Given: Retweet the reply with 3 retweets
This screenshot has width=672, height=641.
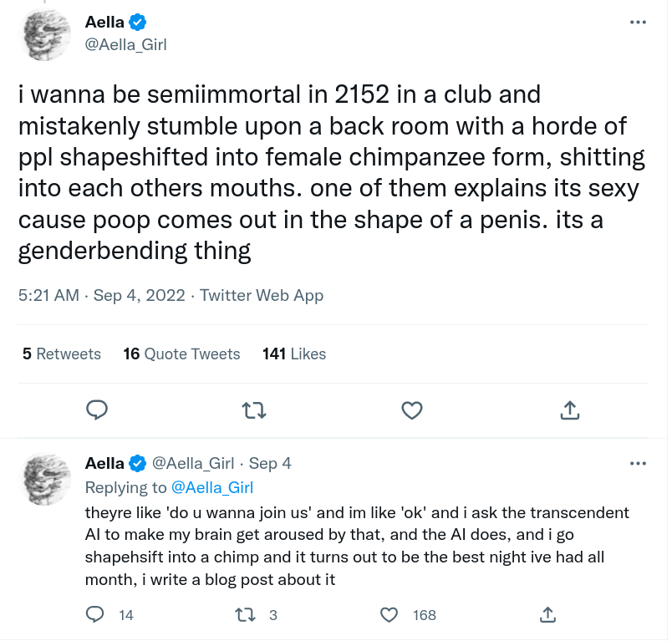Looking at the screenshot, I should tap(246, 615).
